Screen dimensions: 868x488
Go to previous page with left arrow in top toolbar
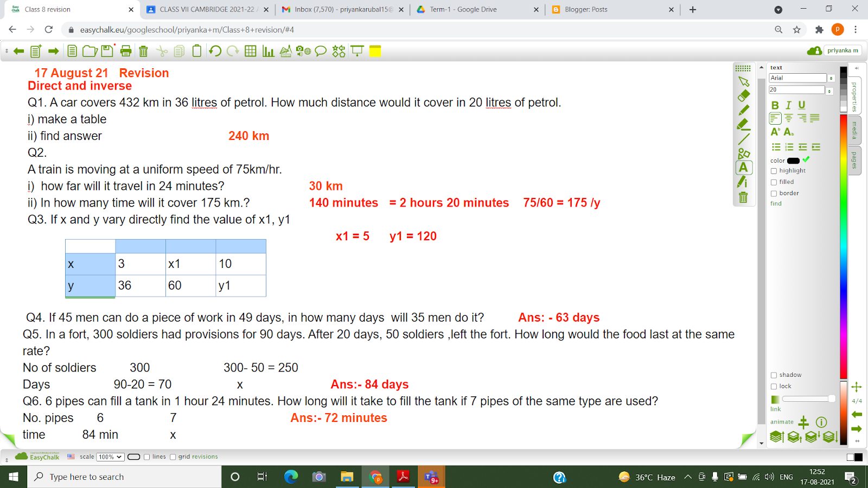pos(18,51)
